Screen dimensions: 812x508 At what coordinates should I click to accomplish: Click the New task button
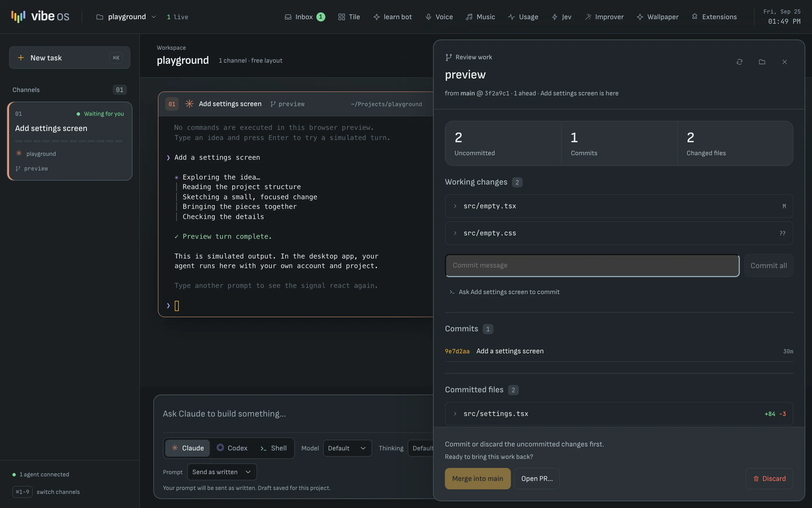[69, 58]
